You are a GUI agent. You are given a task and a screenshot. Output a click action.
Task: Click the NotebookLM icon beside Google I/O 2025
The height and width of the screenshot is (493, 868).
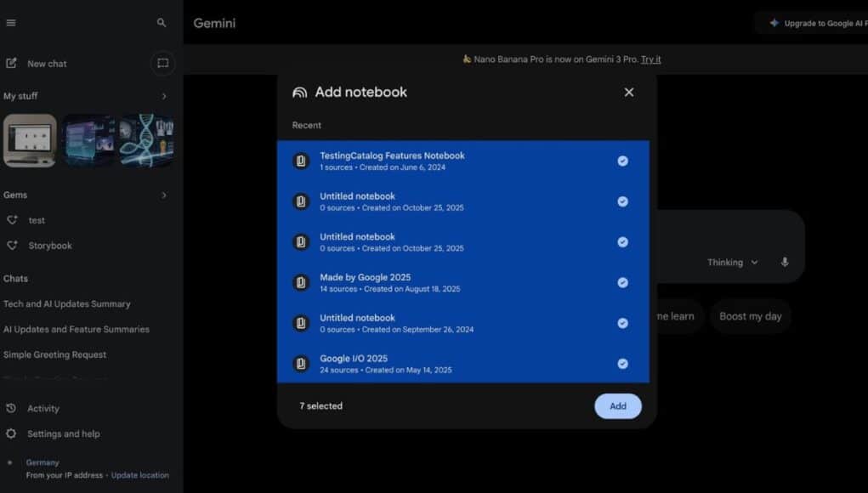[x=300, y=364]
